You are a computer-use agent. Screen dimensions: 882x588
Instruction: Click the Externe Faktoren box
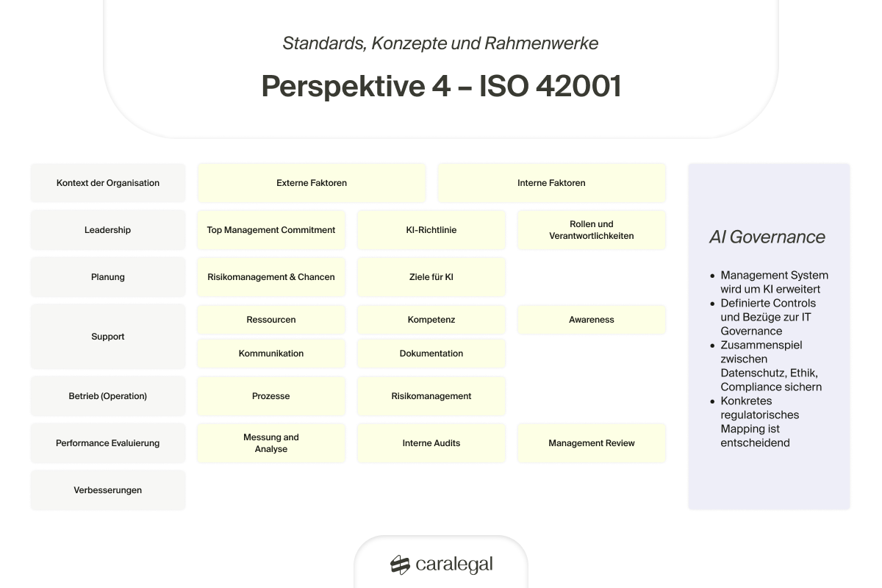click(312, 183)
